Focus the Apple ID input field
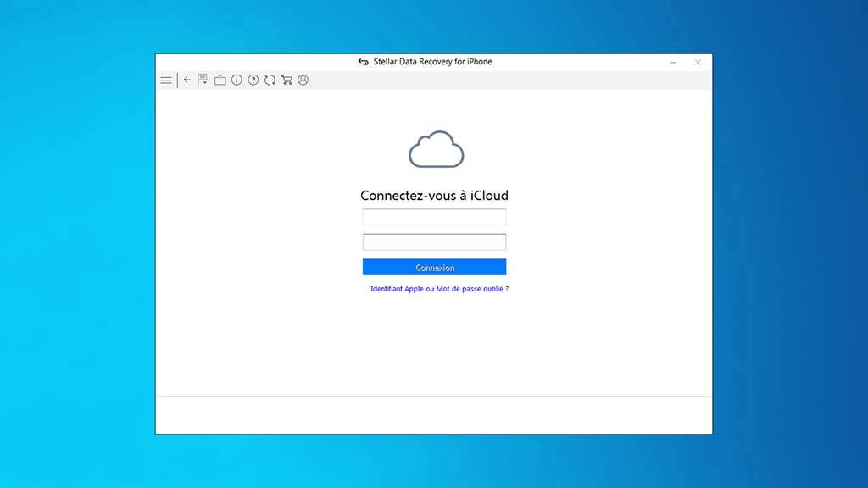This screenshot has width=868, height=488. tap(434, 217)
